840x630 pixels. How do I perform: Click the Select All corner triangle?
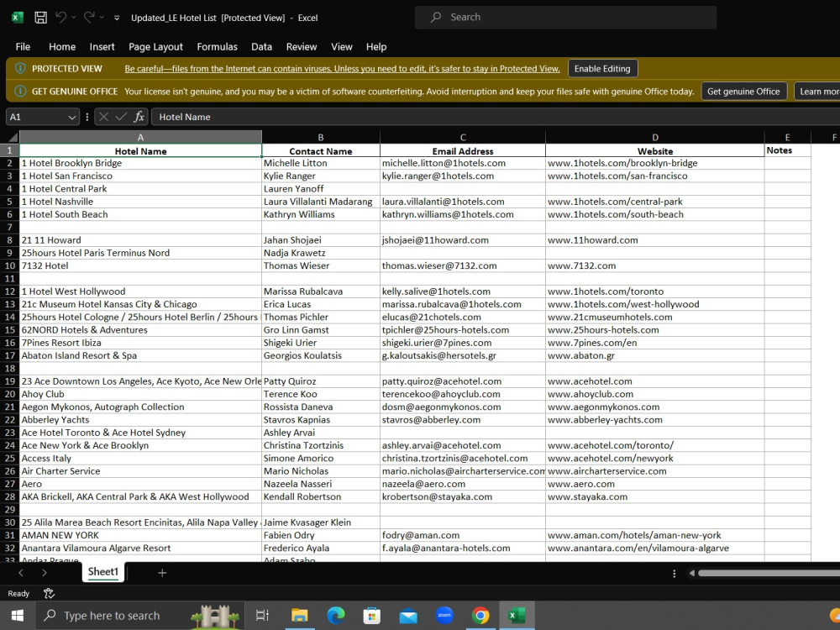(x=13, y=137)
